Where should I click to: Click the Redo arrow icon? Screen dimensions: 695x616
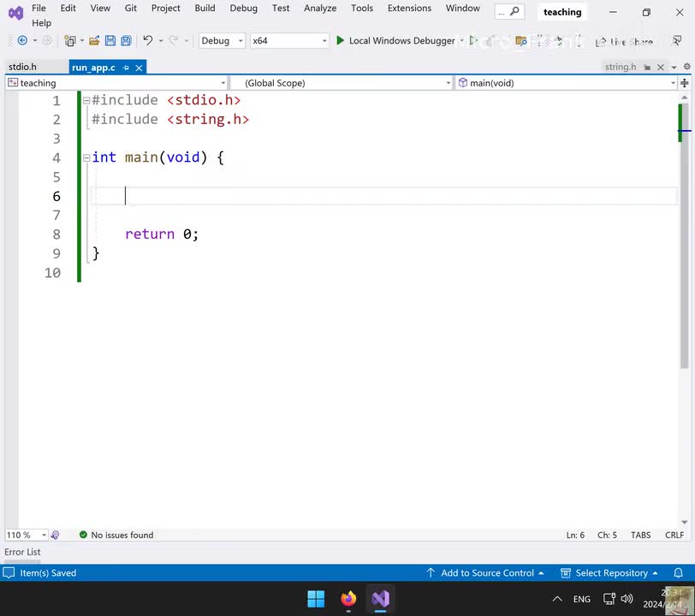pyautogui.click(x=173, y=41)
